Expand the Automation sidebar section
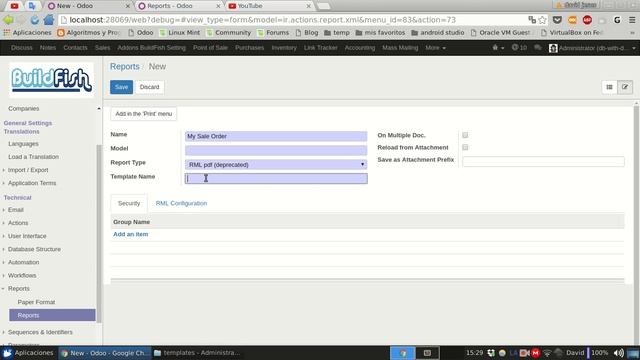Screen dimensions: 640x360 coord(23,262)
